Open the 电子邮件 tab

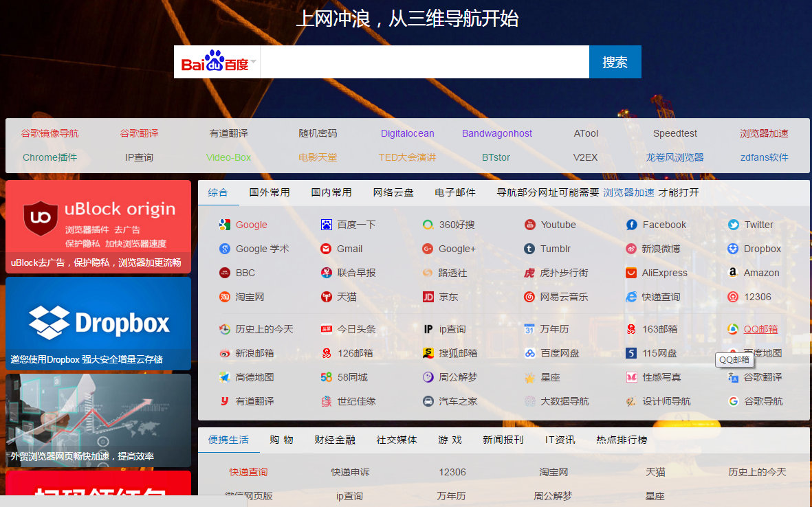[455, 192]
